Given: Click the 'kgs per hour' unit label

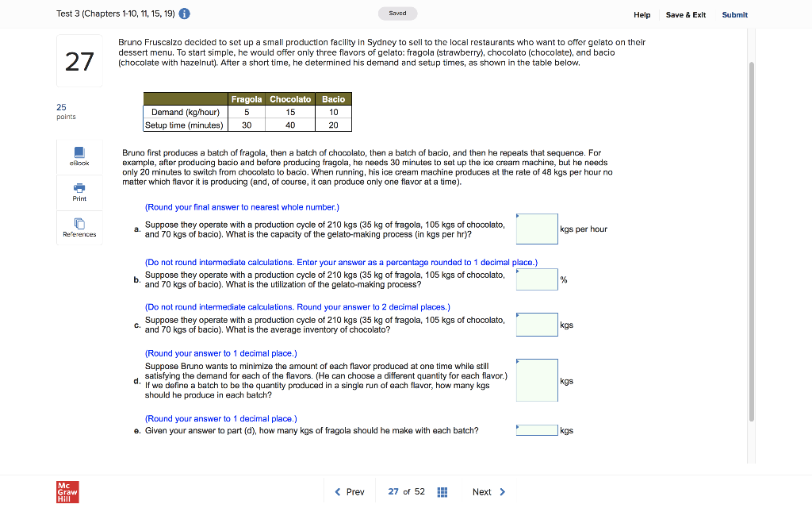Looking at the screenshot, I should [x=584, y=229].
